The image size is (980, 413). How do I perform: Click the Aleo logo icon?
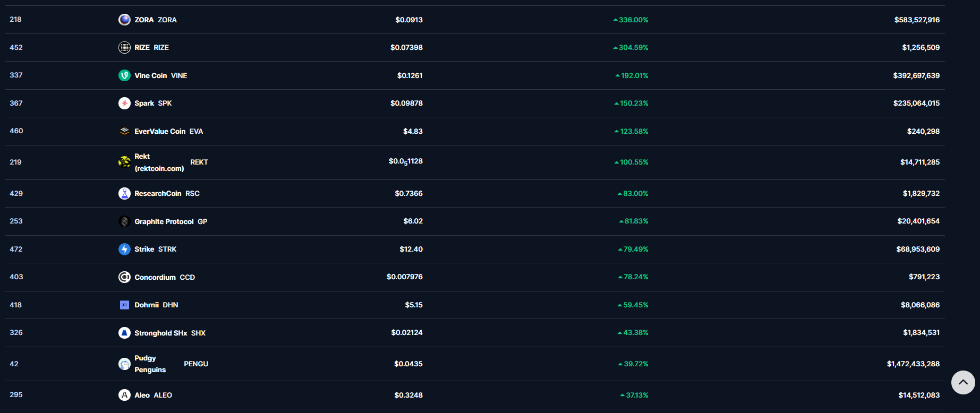pyautogui.click(x=124, y=395)
